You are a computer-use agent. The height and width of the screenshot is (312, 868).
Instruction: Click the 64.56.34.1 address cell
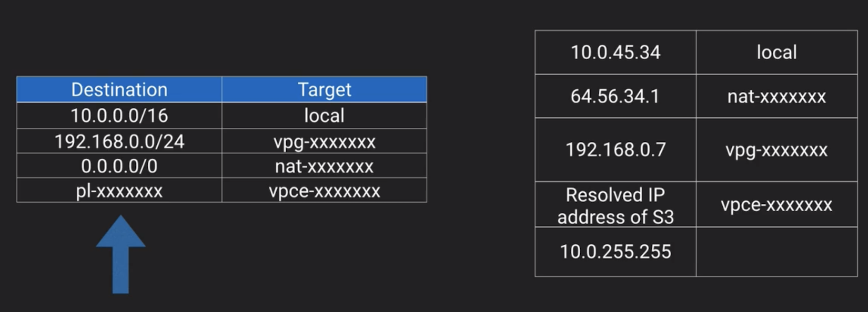click(x=615, y=96)
